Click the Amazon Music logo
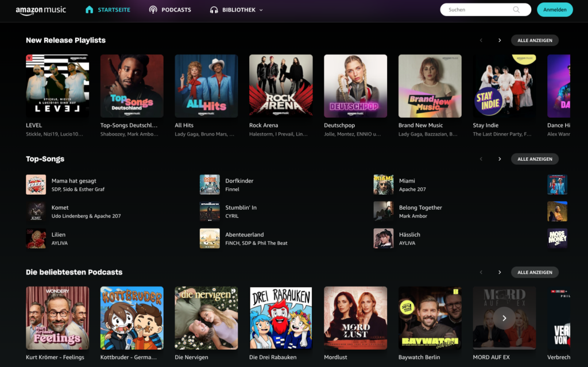Screen dimensions: 588x367 41,10
